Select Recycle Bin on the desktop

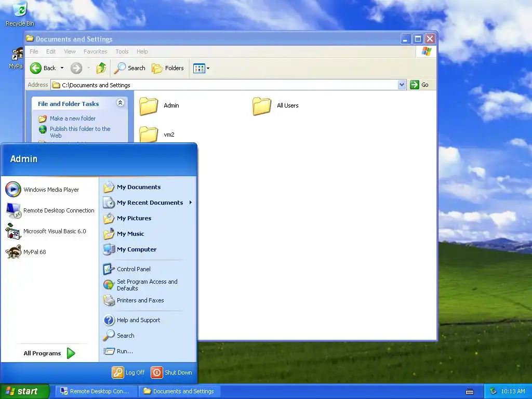20,14
